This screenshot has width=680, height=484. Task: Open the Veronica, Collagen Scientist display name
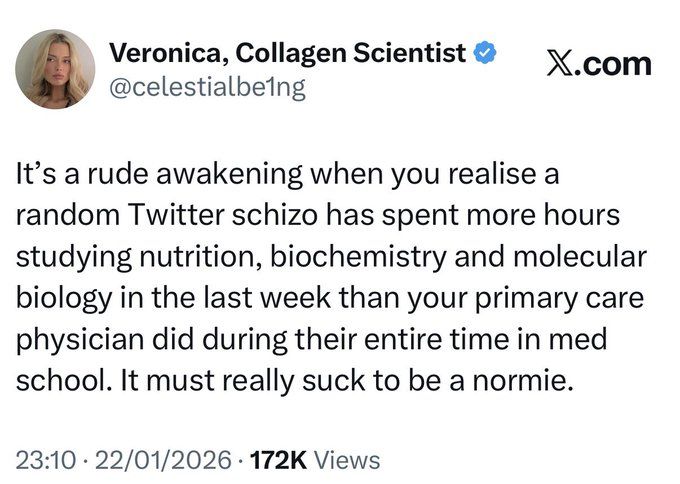tap(287, 51)
